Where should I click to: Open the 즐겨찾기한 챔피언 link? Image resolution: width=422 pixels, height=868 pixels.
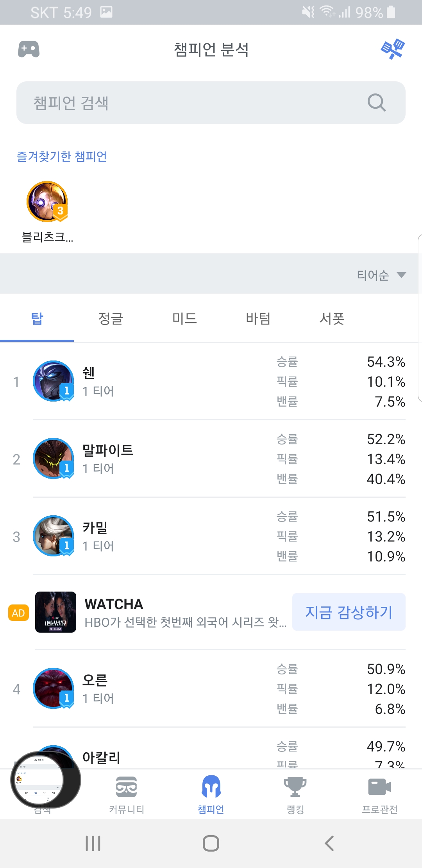62,156
